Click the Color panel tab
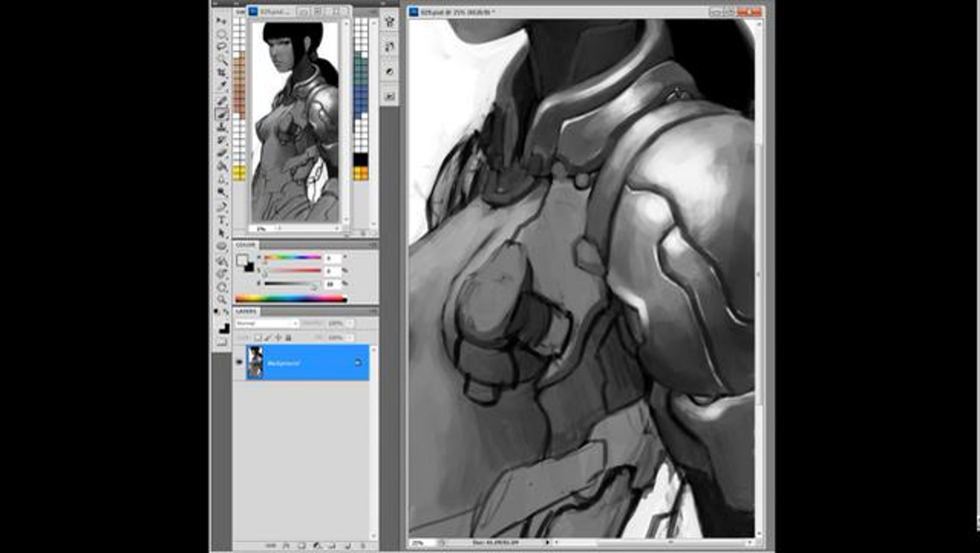This screenshot has width=980, height=553. tap(245, 245)
